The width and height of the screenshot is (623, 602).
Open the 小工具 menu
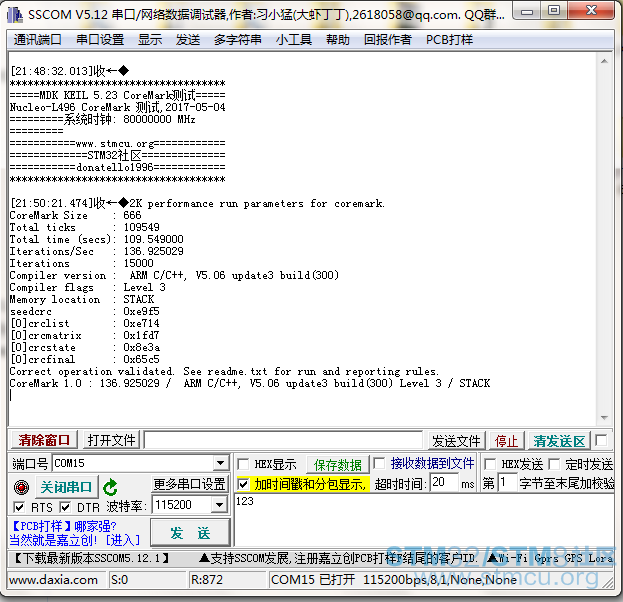(294, 40)
